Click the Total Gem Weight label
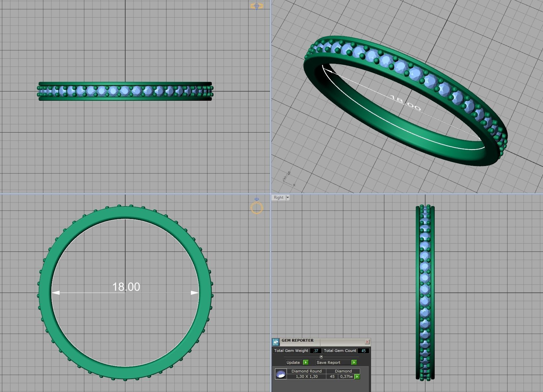The height and width of the screenshot is (392, 543). pos(291,351)
